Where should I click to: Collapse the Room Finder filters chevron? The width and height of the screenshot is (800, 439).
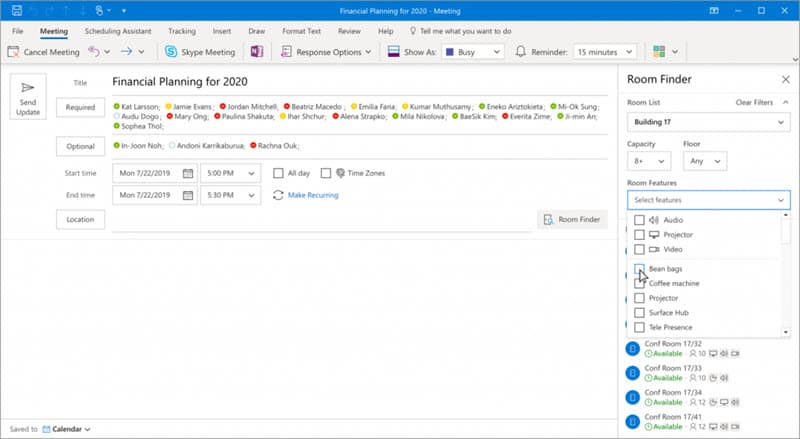pyautogui.click(x=786, y=102)
